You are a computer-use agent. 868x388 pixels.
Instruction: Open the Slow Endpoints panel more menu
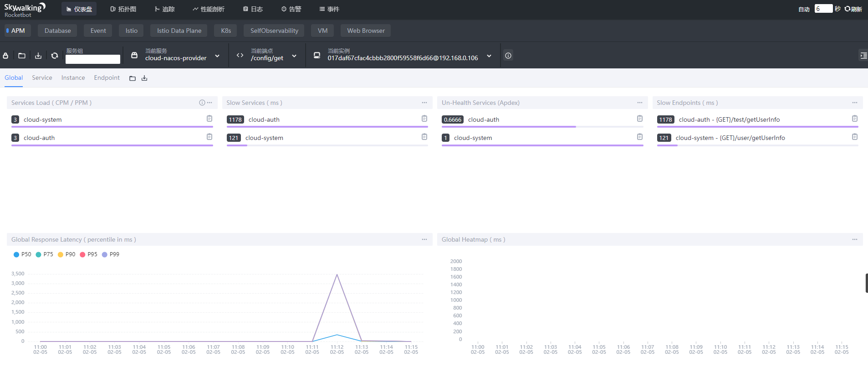855,103
